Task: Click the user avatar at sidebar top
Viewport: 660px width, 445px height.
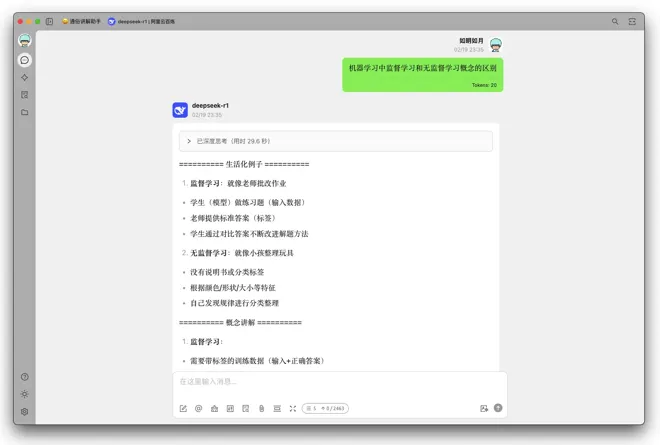Action: [x=25, y=40]
